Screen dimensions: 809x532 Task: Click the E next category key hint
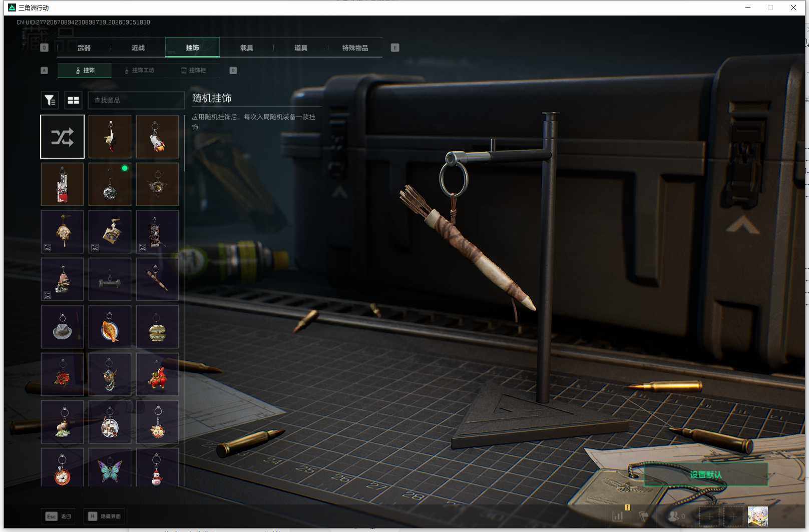[395, 48]
